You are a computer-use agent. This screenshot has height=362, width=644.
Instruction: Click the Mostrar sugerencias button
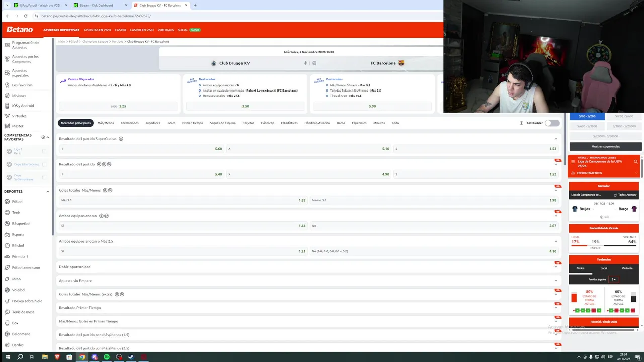pos(605,146)
